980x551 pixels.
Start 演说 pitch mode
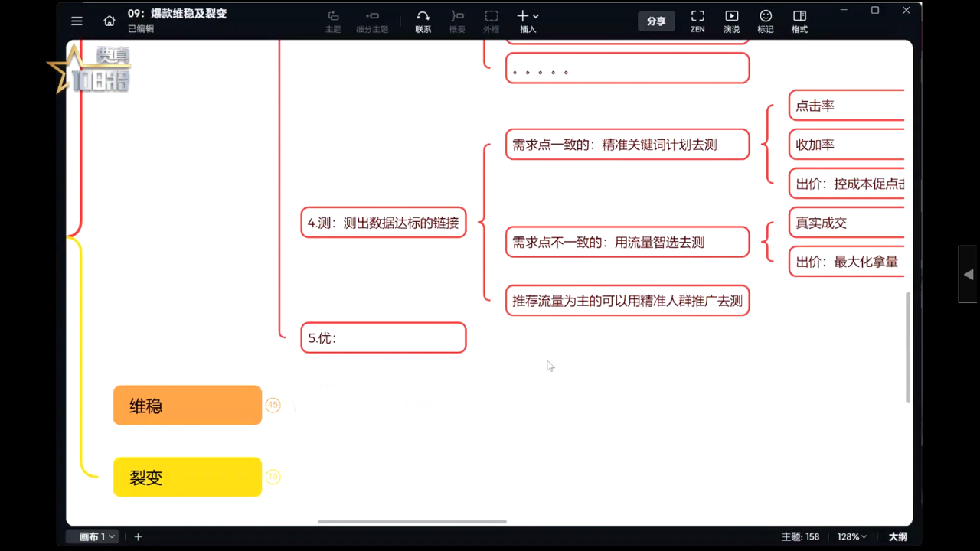coord(731,21)
